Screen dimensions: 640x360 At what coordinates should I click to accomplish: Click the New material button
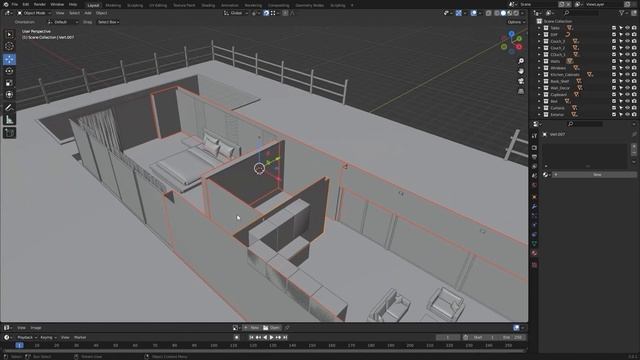pos(594,174)
